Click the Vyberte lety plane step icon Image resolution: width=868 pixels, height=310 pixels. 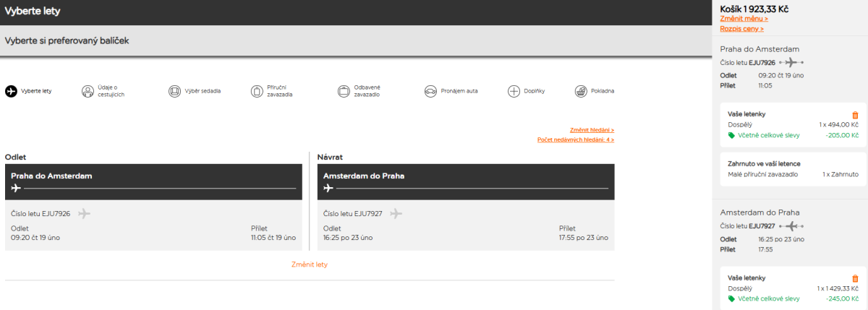[11, 91]
